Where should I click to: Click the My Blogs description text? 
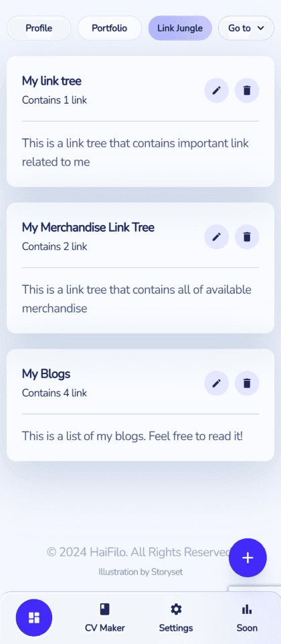click(132, 436)
